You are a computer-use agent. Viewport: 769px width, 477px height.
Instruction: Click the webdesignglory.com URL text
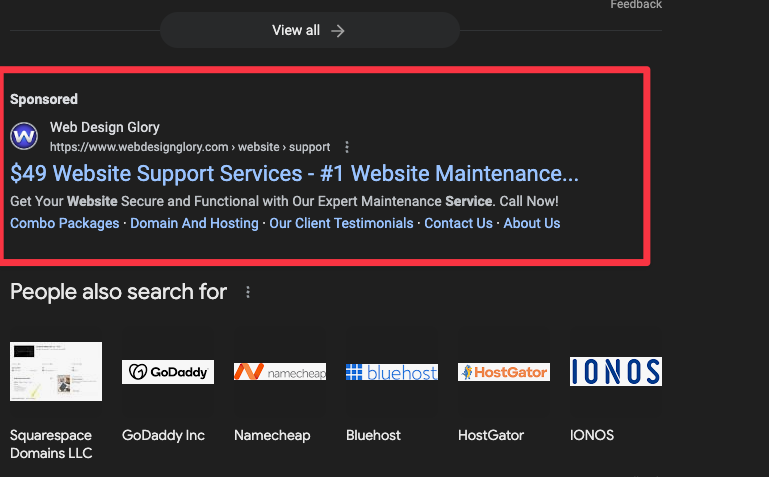(x=190, y=147)
